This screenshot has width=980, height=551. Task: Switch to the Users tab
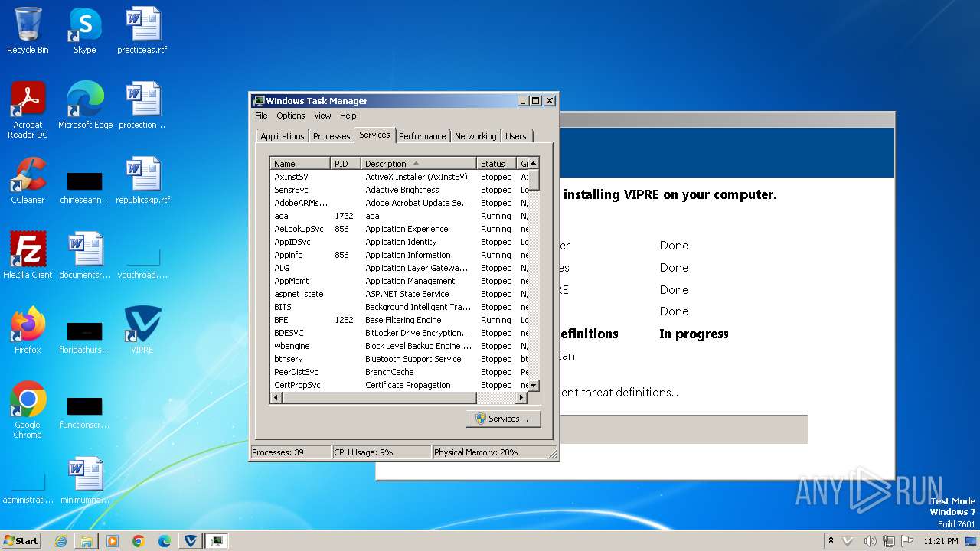(x=516, y=136)
